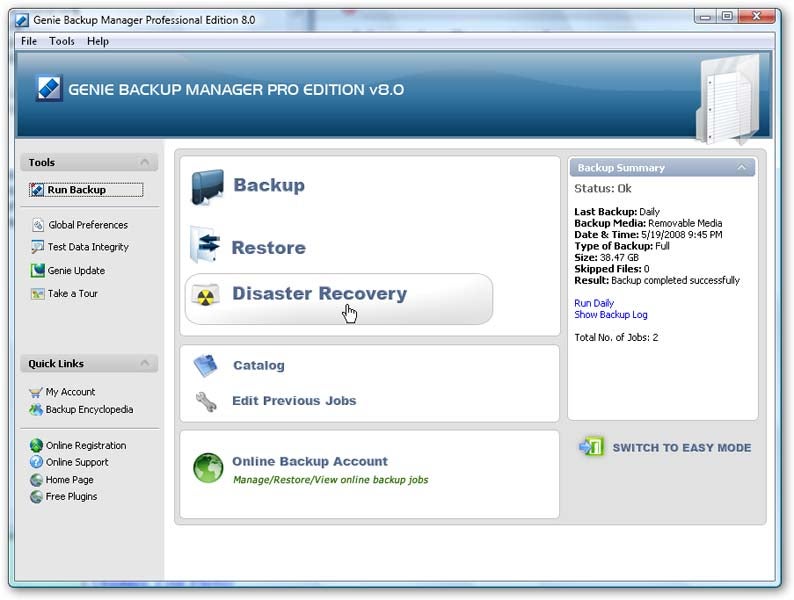Click the My Account shopping cart icon
Screen dimensions: 794x600
pos(35,392)
